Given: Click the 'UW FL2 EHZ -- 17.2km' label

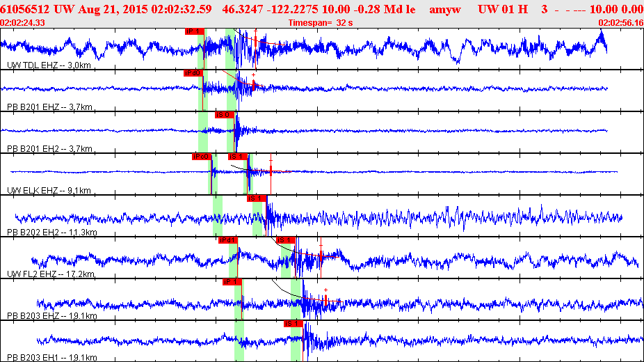Looking at the screenshot, I should [51, 274].
